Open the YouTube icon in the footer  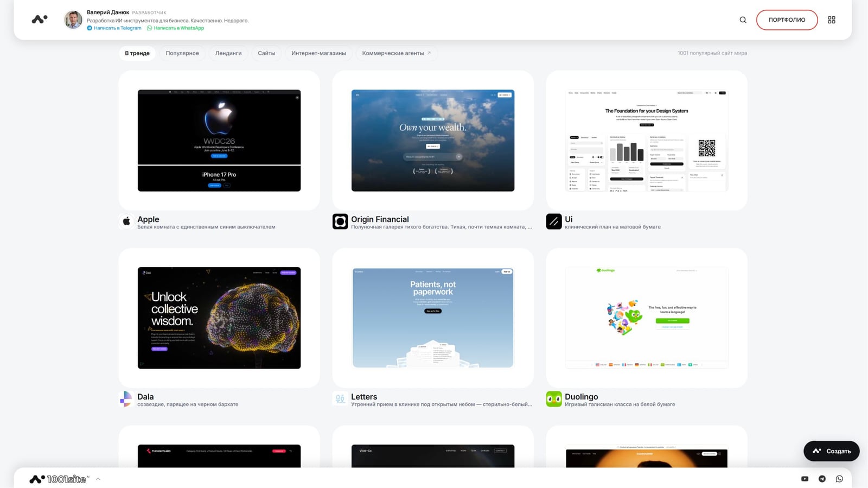click(805, 479)
